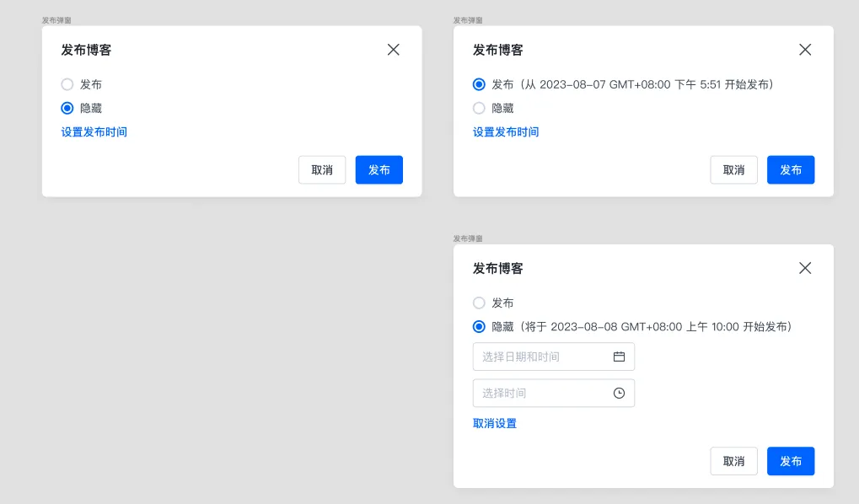Click the 选择日期和时间 input field

(540, 356)
